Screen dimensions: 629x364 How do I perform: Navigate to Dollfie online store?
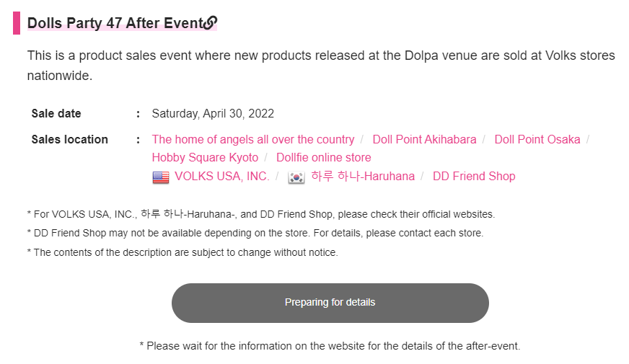pyautogui.click(x=323, y=157)
